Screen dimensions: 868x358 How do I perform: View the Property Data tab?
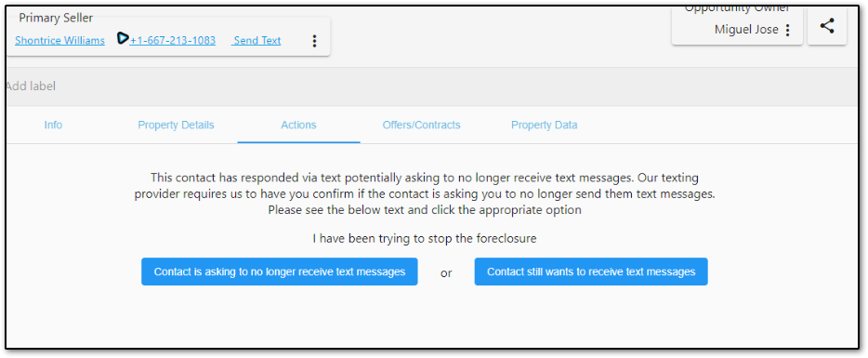click(545, 125)
